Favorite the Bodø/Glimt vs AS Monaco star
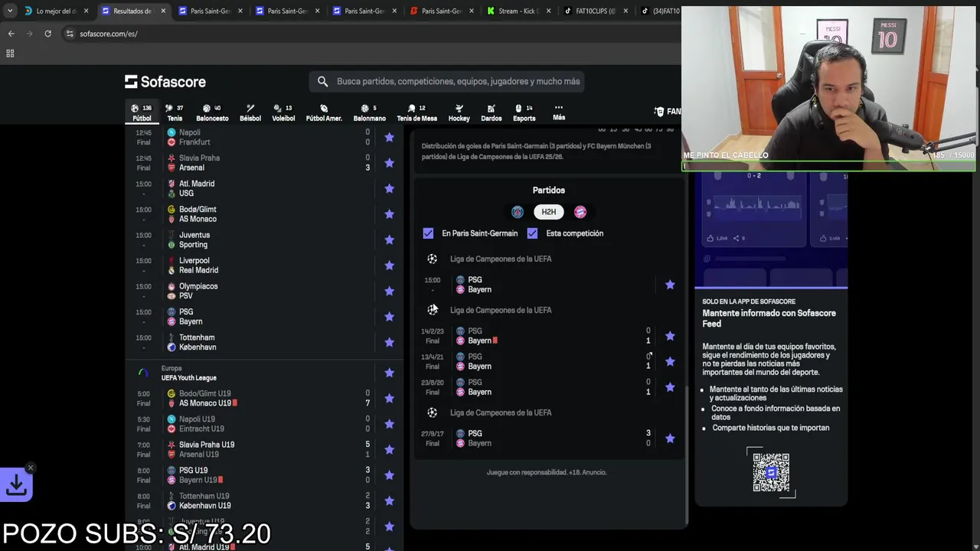The height and width of the screenshot is (551, 980). 389,214
